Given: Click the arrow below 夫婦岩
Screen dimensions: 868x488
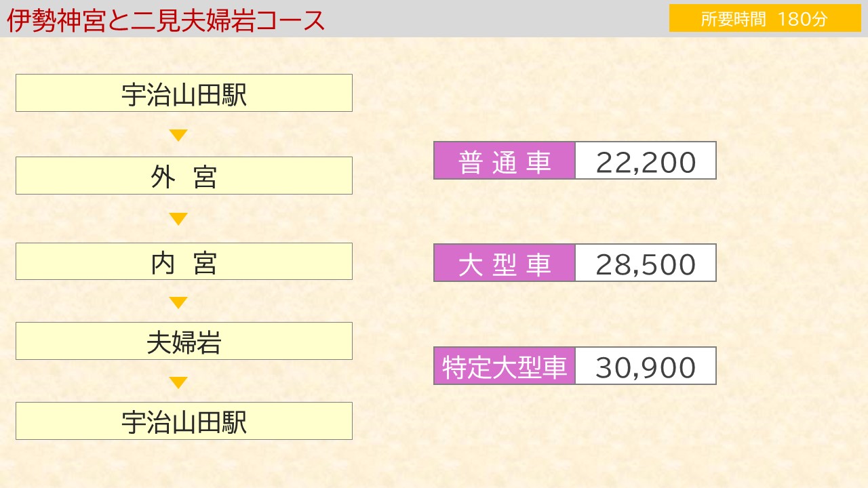Looking at the screenshot, I should coord(178,382).
